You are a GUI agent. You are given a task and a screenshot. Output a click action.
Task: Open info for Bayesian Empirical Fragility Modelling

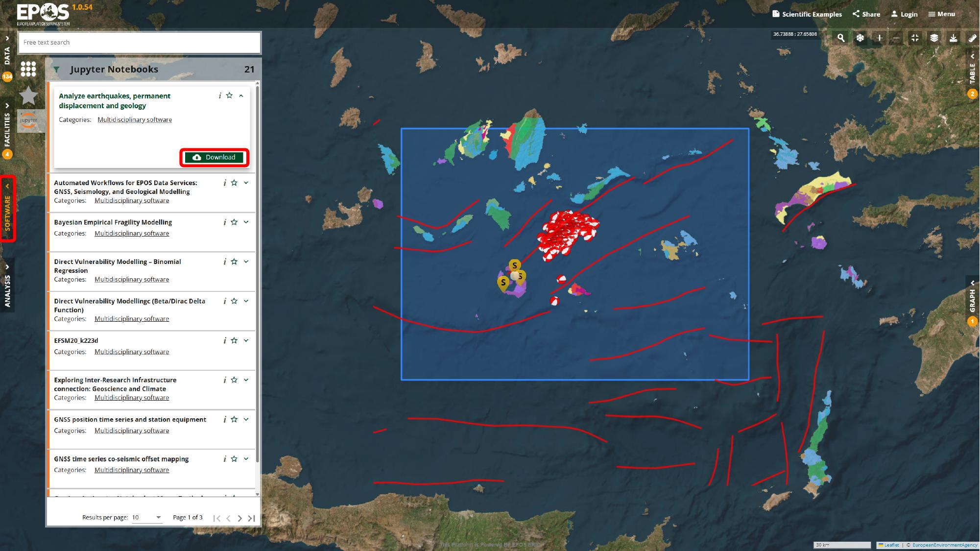coord(224,222)
